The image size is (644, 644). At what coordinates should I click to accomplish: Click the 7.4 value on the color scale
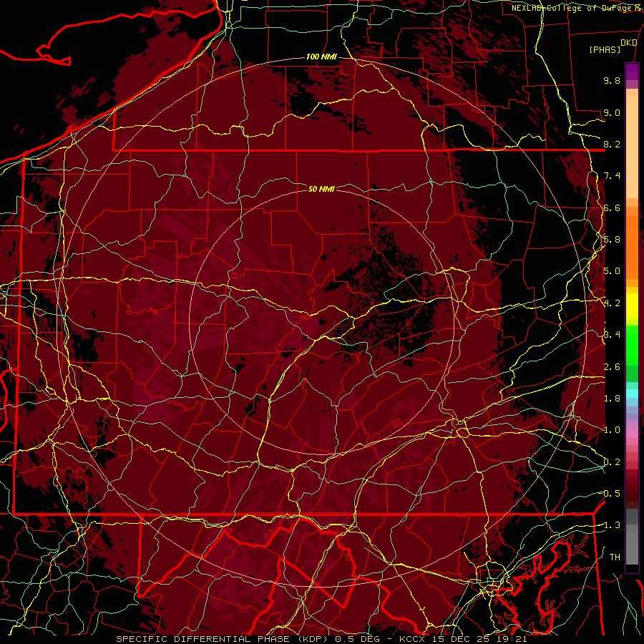(612, 176)
